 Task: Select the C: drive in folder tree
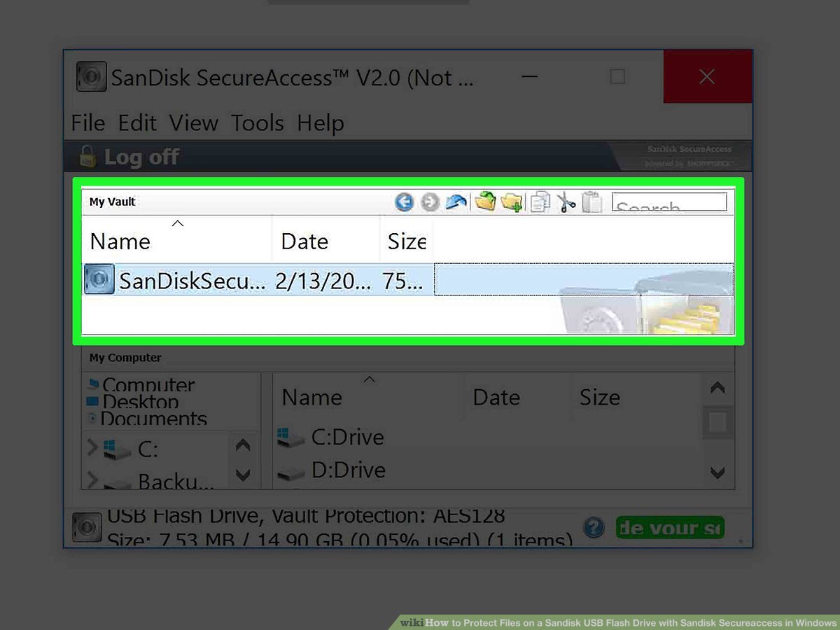(x=148, y=449)
